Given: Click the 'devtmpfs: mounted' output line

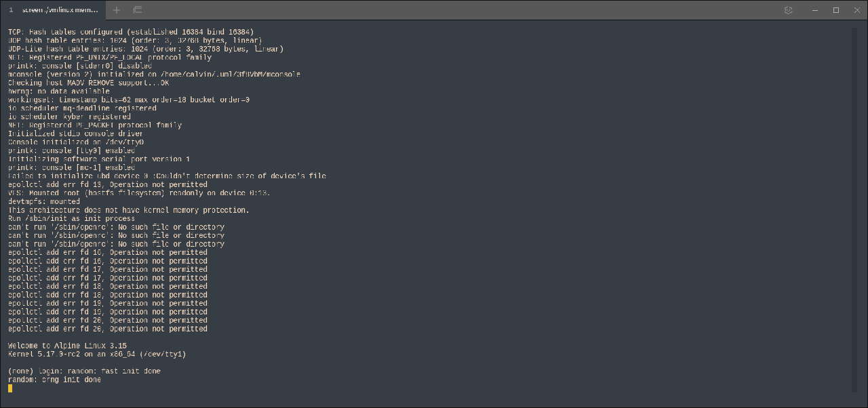Looking at the screenshot, I should (x=43, y=202).
